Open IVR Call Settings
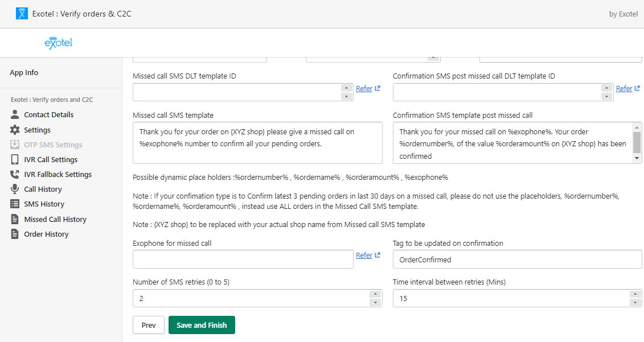The width and height of the screenshot is (644, 342). pyautogui.click(x=51, y=159)
